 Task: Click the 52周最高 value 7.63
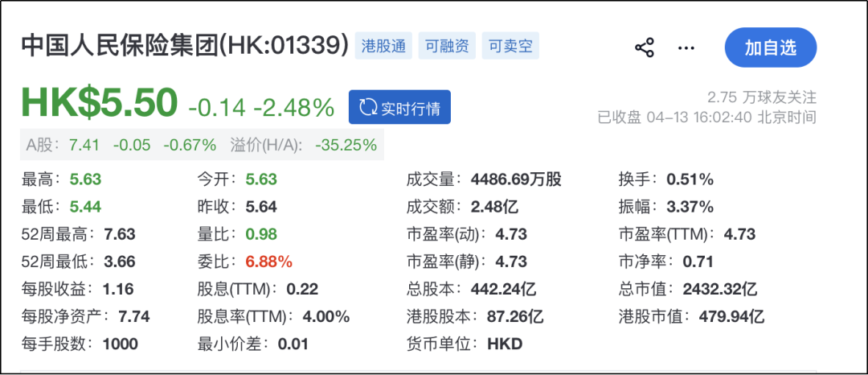(x=119, y=234)
